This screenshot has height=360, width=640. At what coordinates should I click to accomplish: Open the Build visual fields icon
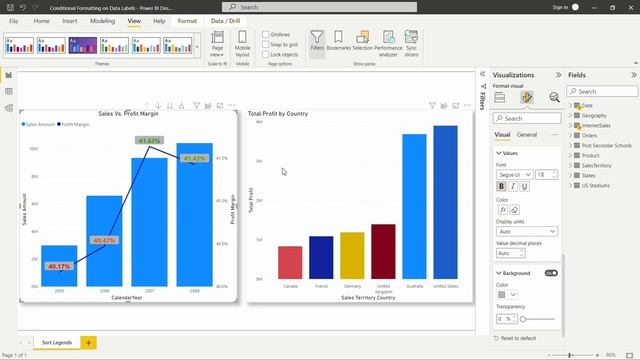click(x=500, y=97)
